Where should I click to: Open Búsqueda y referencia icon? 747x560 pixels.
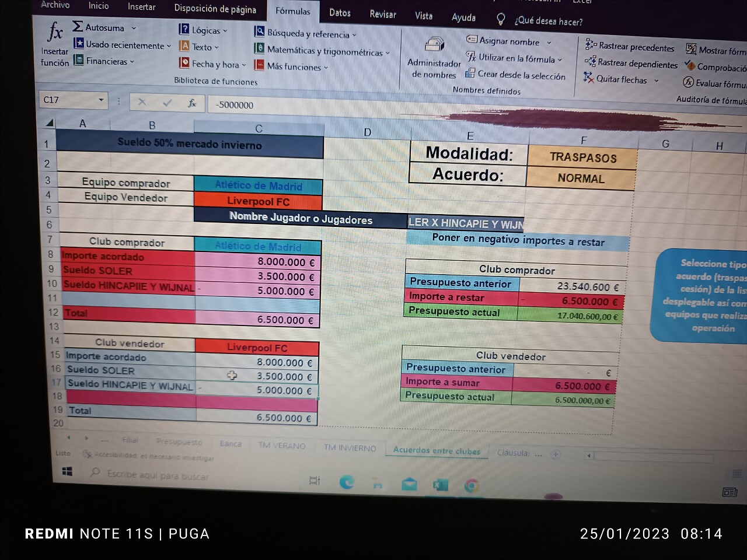pyautogui.click(x=260, y=32)
